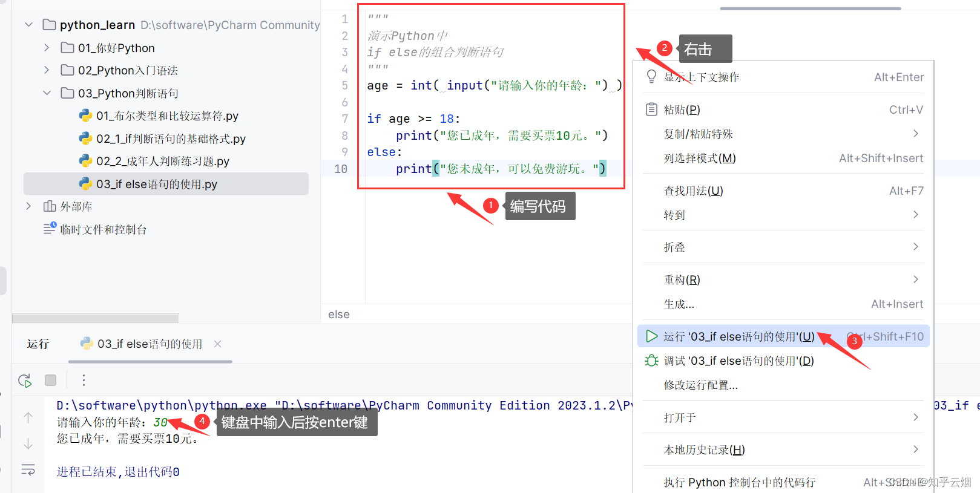The width and height of the screenshot is (980, 493).
Task: Choose 执行 Python 控制台中的代码行
Action: (x=783, y=482)
